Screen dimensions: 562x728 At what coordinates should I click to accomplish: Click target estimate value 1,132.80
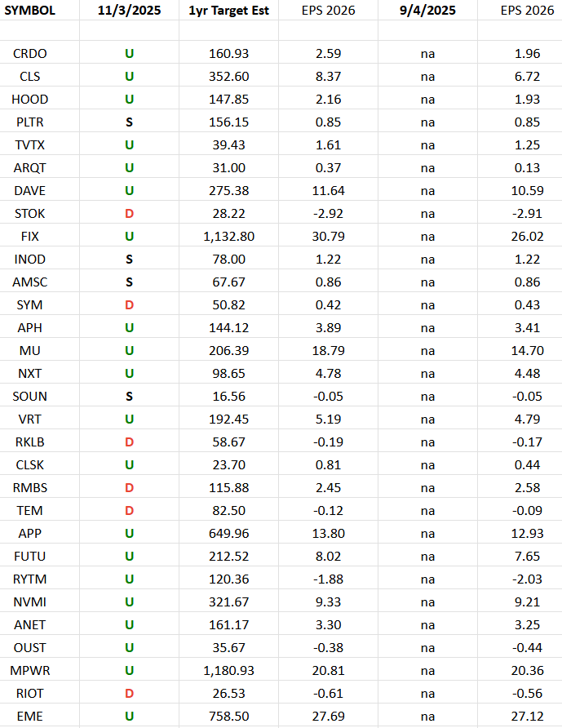(229, 237)
